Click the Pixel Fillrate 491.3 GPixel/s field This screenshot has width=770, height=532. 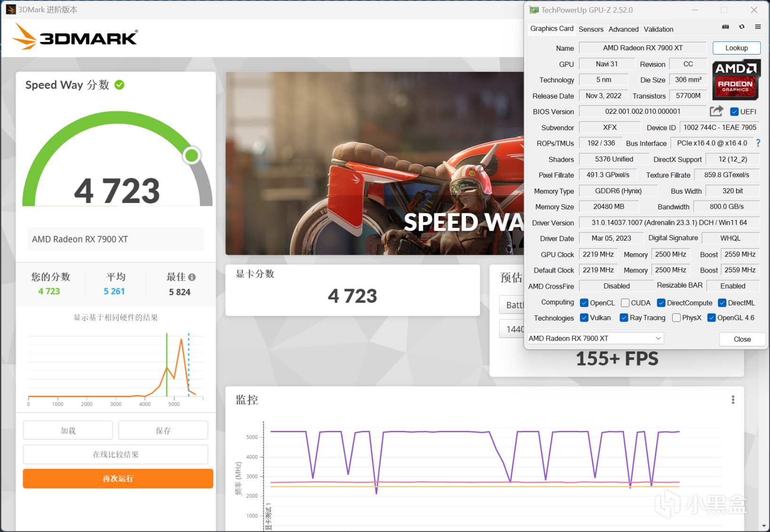[608, 175]
